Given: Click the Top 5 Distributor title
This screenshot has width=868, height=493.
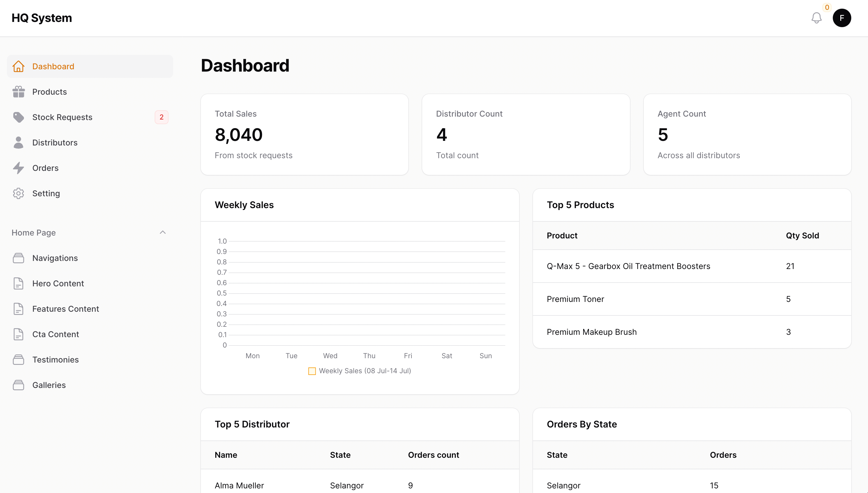Looking at the screenshot, I should tap(252, 425).
